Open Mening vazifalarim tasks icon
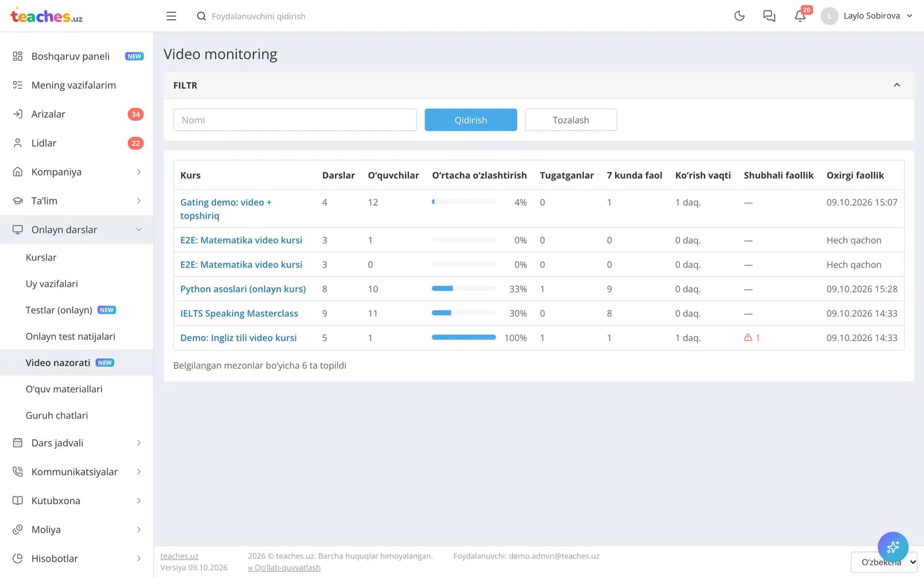The width and height of the screenshot is (924, 578). (x=18, y=85)
